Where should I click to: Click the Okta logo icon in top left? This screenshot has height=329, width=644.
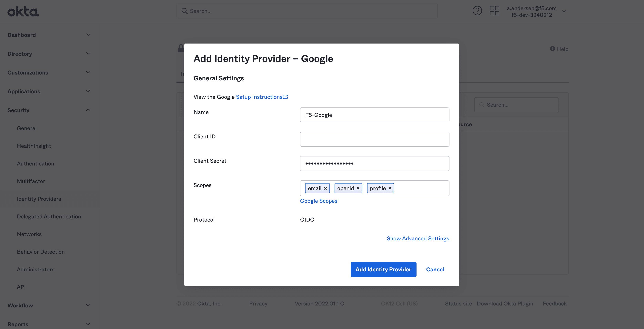click(x=23, y=11)
